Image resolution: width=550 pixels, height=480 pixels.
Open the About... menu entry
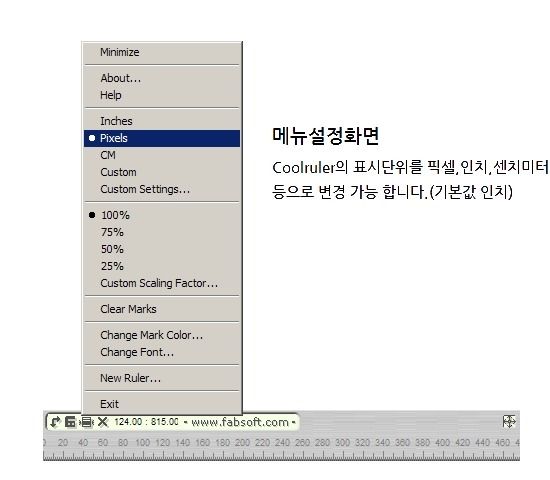(x=162, y=78)
